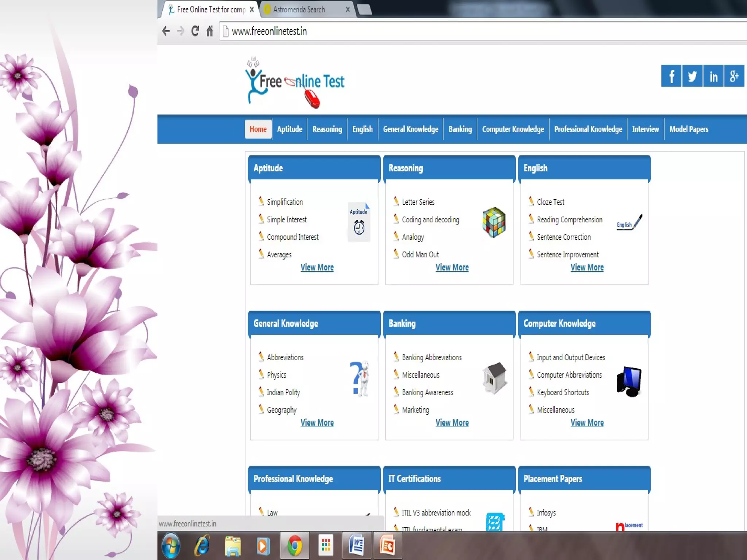The width and height of the screenshot is (747, 560).
Task: Open the Infosys placement paper link
Action: (x=546, y=513)
